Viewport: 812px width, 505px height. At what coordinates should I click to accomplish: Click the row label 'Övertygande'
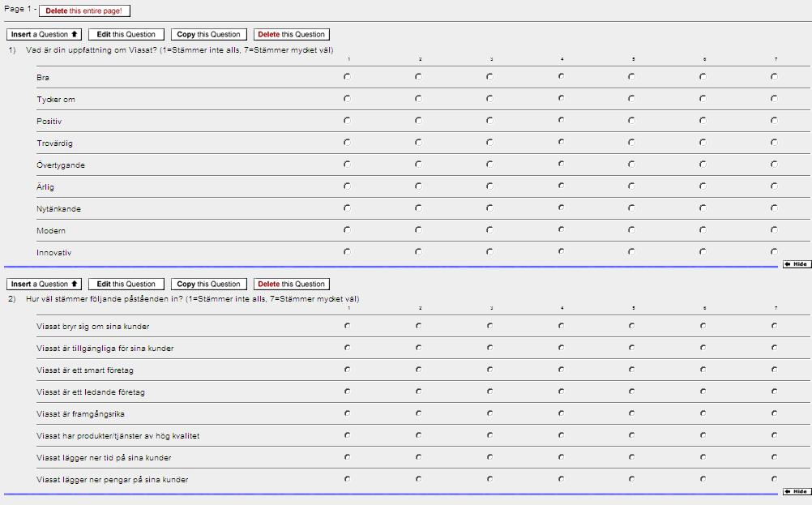(61, 165)
